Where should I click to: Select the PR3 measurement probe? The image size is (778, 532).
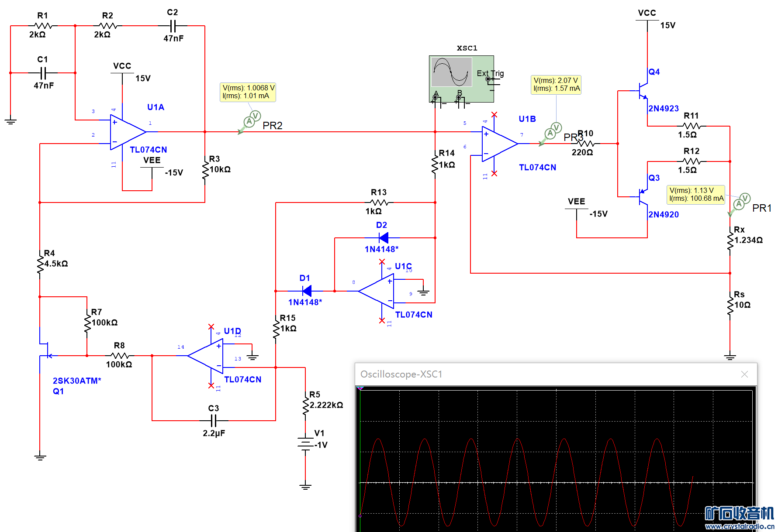551,134
